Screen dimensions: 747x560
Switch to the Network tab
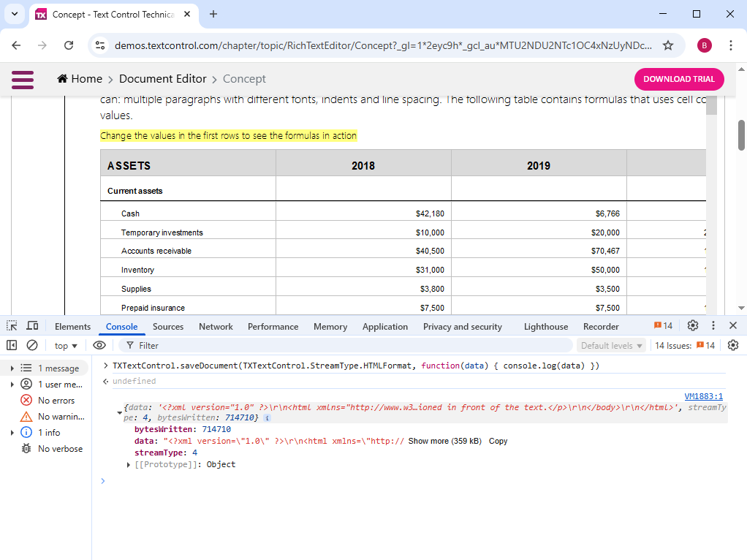216,327
